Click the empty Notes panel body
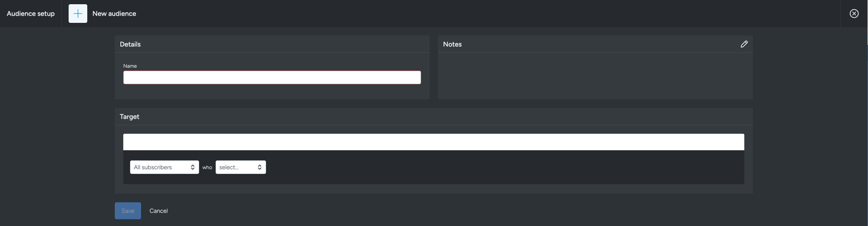The width and height of the screenshot is (868, 226). pyautogui.click(x=595, y=76)
